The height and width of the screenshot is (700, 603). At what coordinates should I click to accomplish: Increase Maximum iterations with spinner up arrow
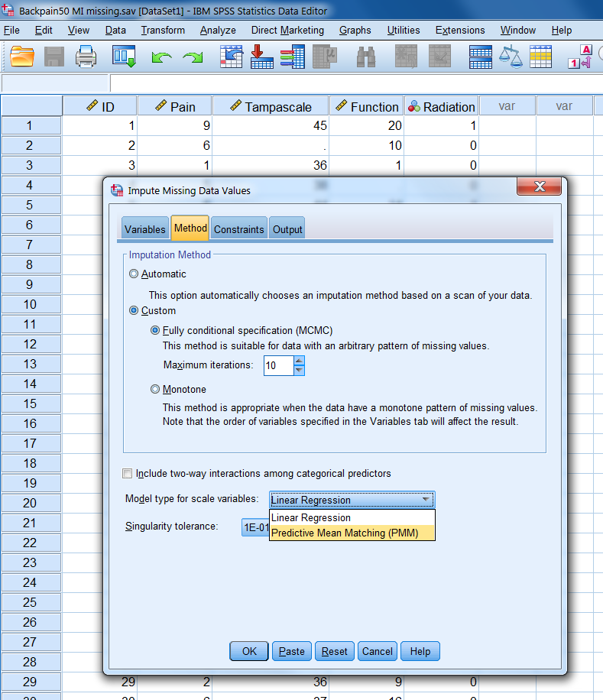[x=299, y=361]
